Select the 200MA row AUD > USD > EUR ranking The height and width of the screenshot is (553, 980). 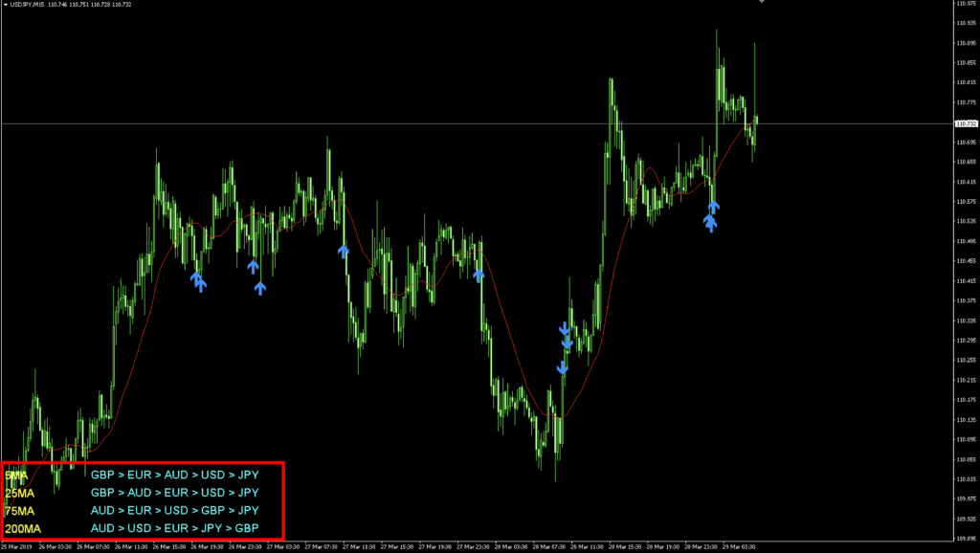[174, 528]
